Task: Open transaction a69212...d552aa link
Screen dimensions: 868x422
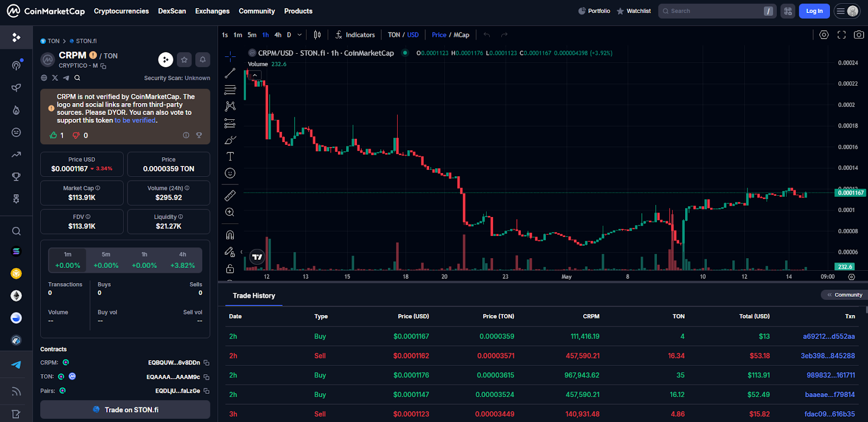Action: click(x=829, y=336)
